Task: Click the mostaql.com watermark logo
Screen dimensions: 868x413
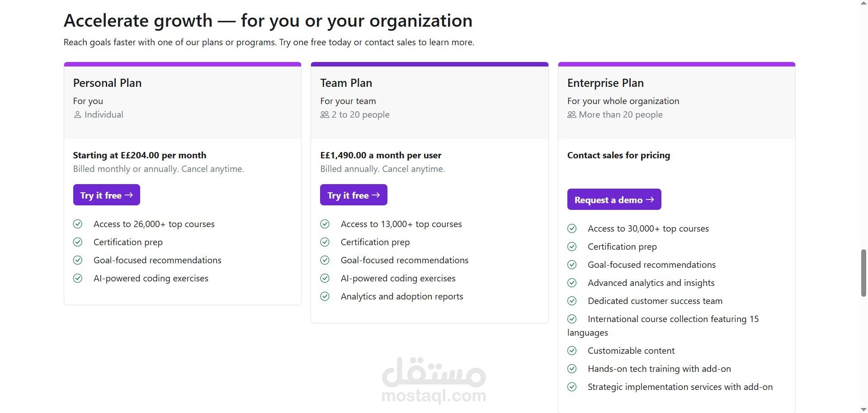Action: point(434,380)
